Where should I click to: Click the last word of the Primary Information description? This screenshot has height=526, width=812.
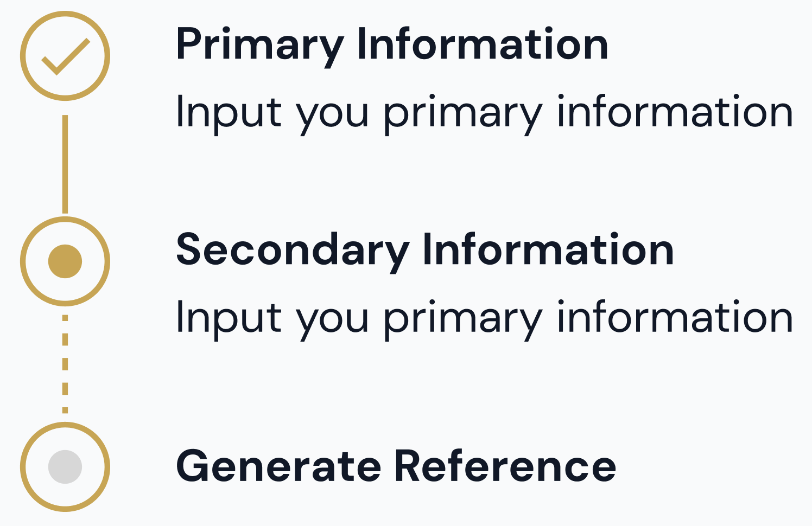pyautogui.click(x=675, y=113)
